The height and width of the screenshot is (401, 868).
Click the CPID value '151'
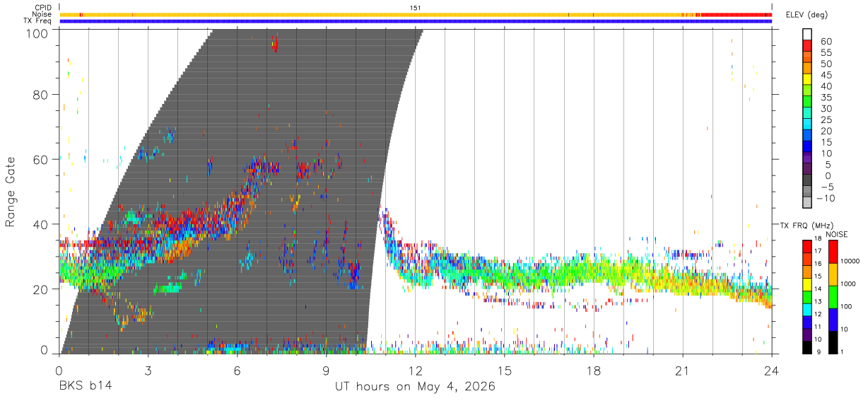(x=415, y=8)
